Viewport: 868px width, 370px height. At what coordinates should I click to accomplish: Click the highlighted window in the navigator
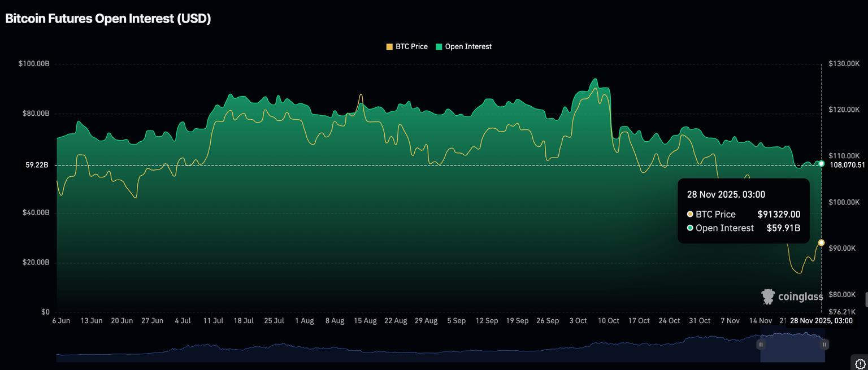click(792, 347)
